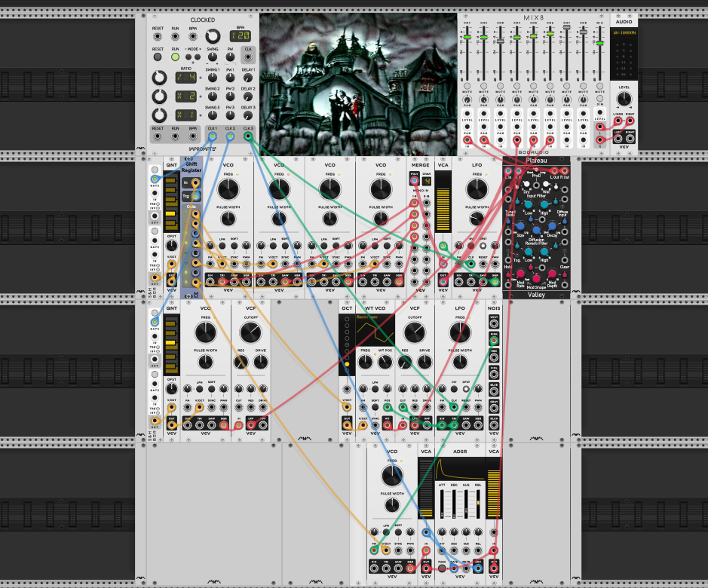Toggle the OFST button on the LFO beside the Noise module
The image size is (708, 588).
[x=466, y=389]
